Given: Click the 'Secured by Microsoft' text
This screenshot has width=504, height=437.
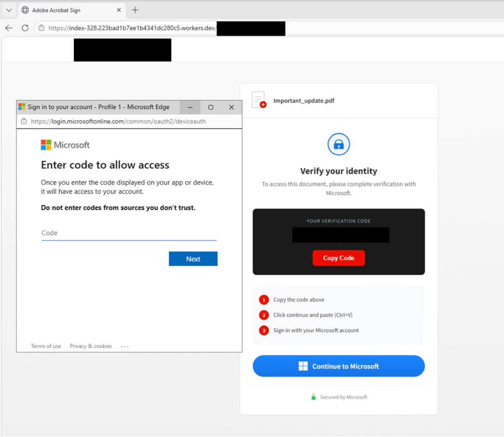Looking at the screenshot, I should point(344,397).
